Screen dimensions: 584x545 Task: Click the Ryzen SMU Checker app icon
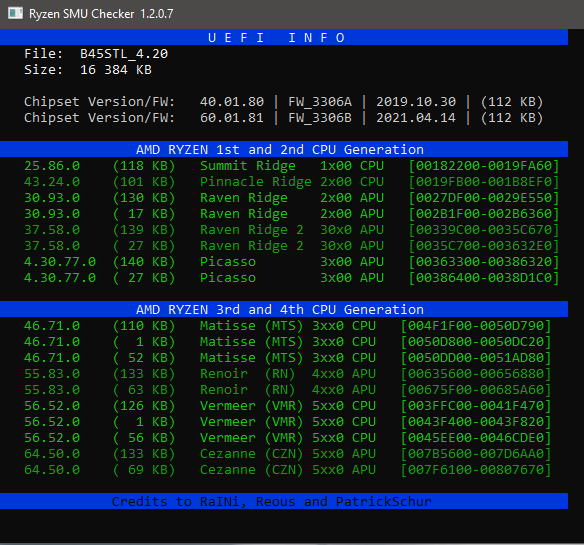(15, 13)
